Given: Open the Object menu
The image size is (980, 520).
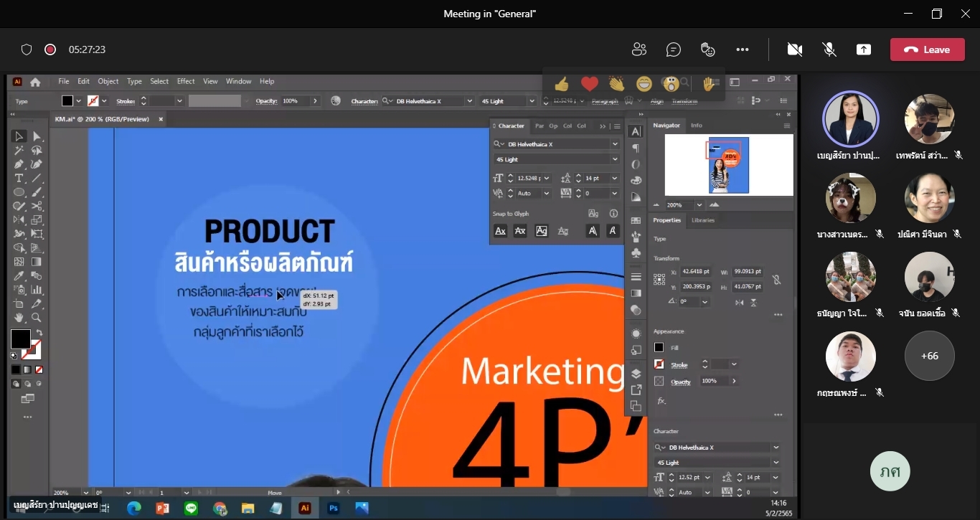Looking at the screenshot, I should 108,82.
